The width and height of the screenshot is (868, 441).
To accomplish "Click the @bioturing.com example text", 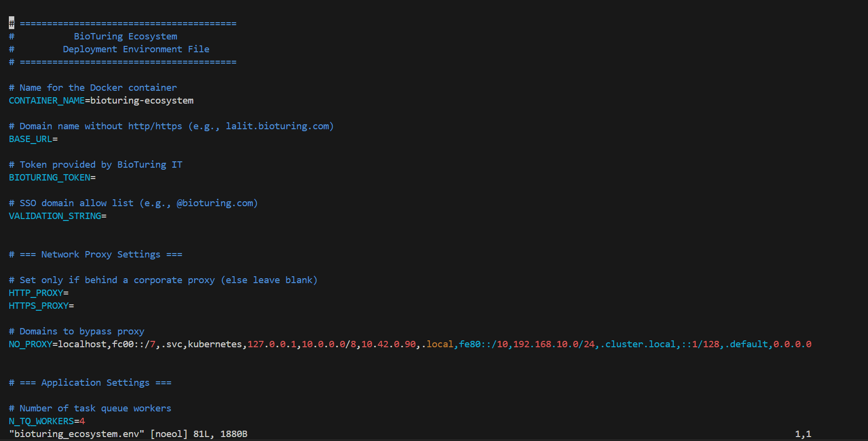I will (214, 203).
